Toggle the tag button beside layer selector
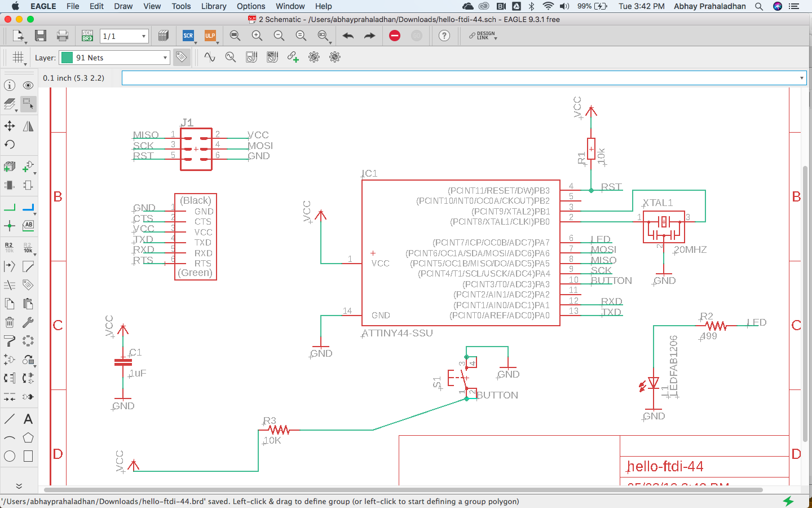 point(181,57)
